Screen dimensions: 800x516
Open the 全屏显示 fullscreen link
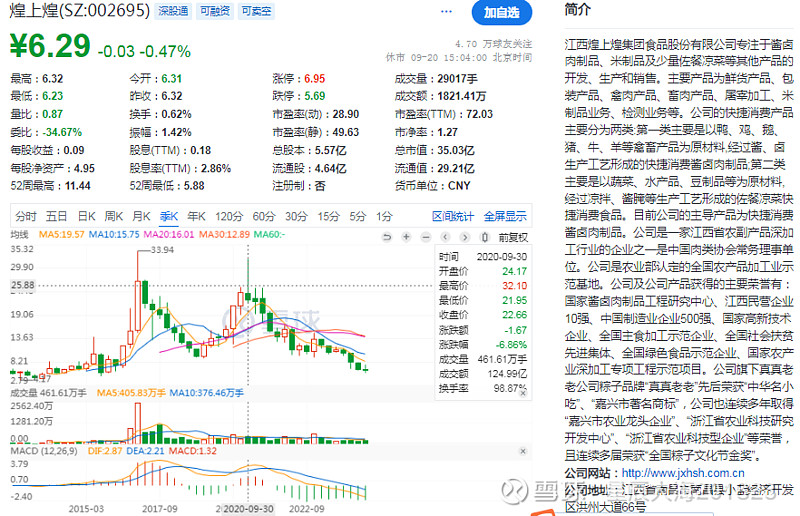[x=505, y=216]
